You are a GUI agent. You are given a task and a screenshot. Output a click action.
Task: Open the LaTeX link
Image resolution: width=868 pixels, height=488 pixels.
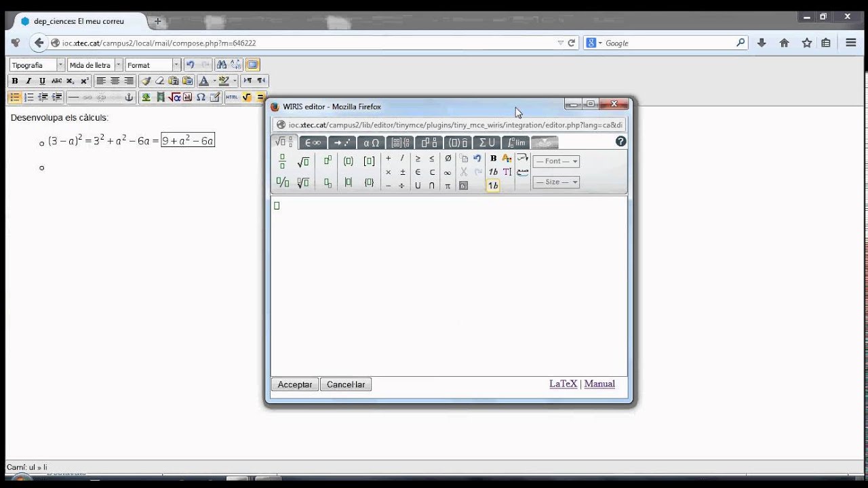[x=563, y=384]
